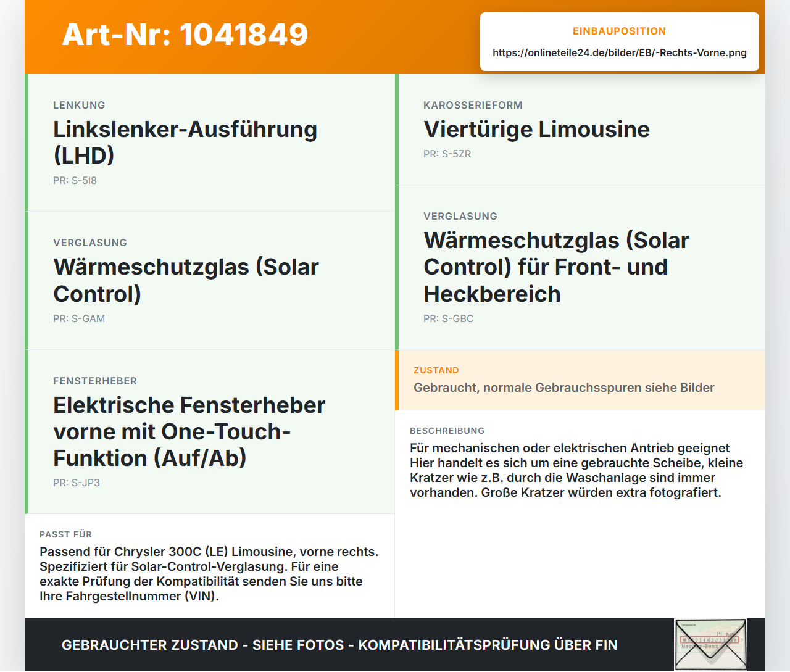Click the PR: S-5I8 code
Screen dimensions: 790x672
tap(75, 180)
